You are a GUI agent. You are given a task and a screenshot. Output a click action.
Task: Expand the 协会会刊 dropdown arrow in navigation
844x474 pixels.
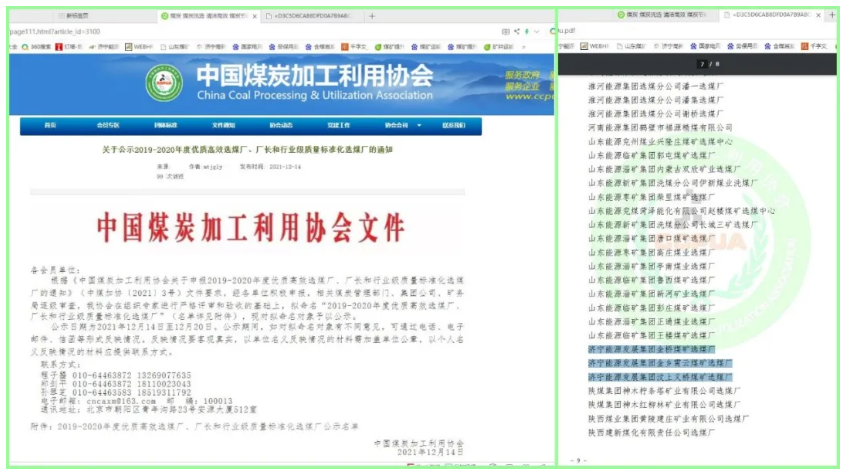(419, 125)
